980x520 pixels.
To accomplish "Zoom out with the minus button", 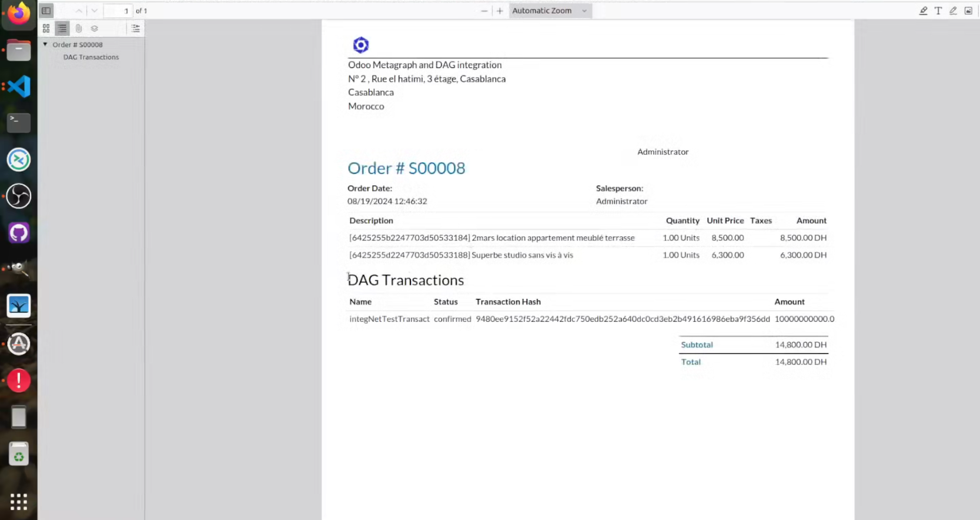I will click(484, 11).
